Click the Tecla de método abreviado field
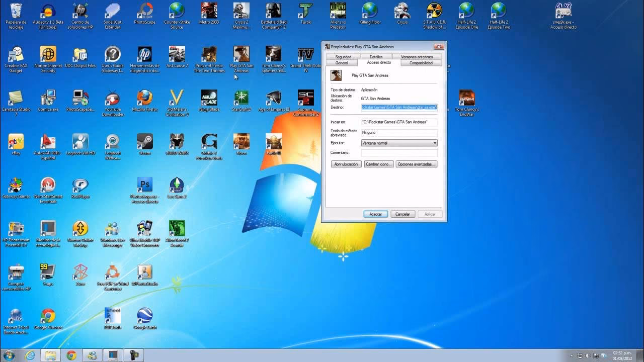 pos(399,133)
